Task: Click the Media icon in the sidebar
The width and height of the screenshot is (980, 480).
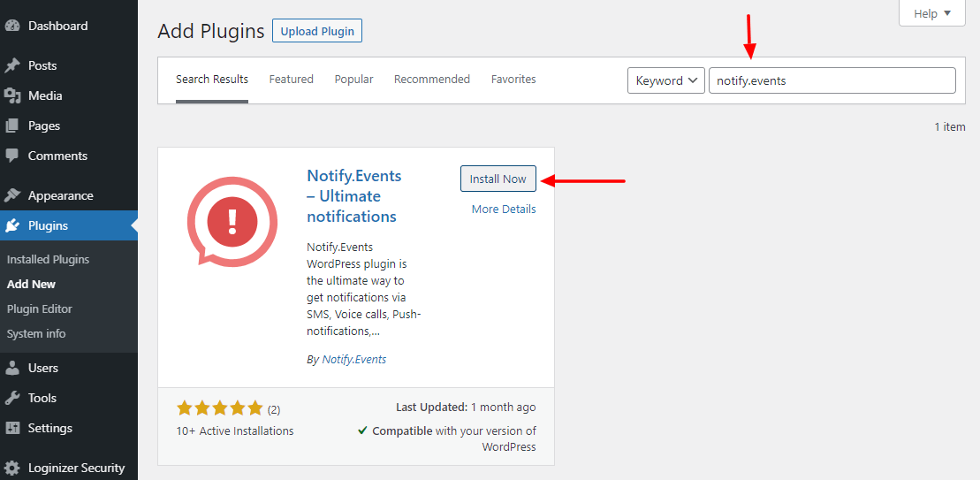Action: click(11, 95)
